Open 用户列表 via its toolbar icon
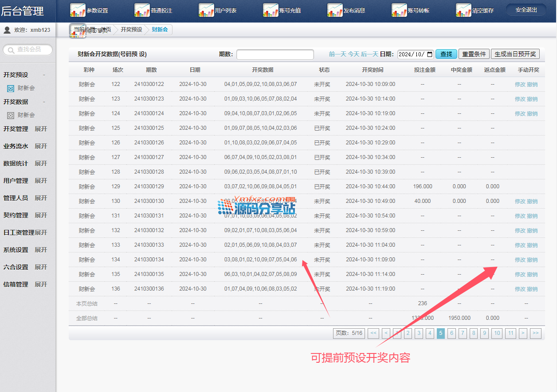Screen dimensions: 557x392 pos(206,10)
